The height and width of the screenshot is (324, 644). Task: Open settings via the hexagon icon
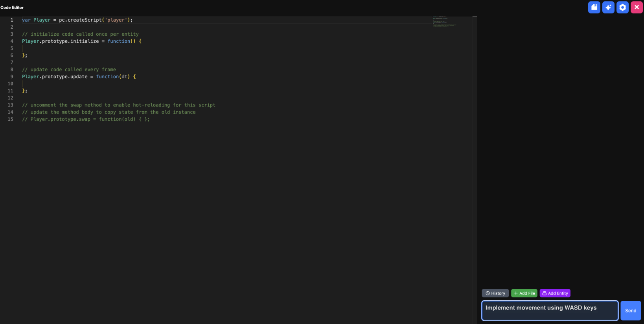[622, 7]
